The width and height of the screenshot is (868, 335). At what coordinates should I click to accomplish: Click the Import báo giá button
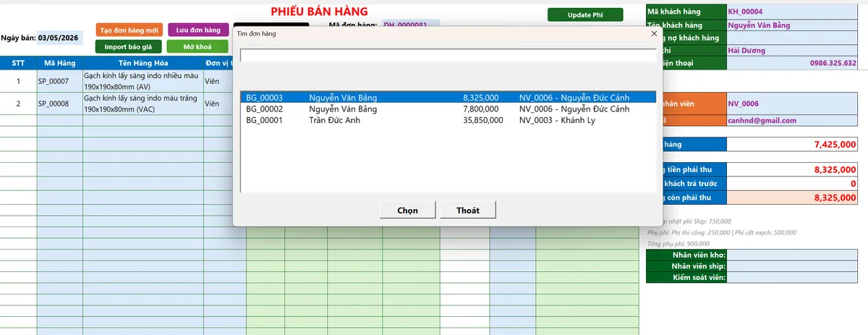click(x=128, y=47)
